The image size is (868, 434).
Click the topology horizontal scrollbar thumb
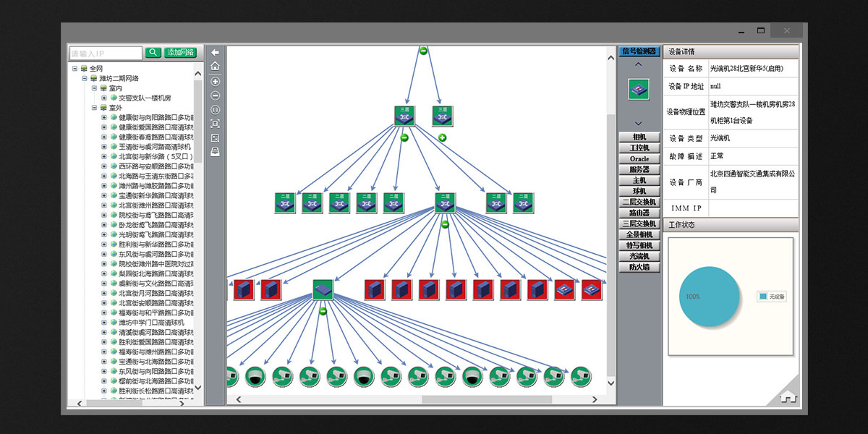point(486,399)
